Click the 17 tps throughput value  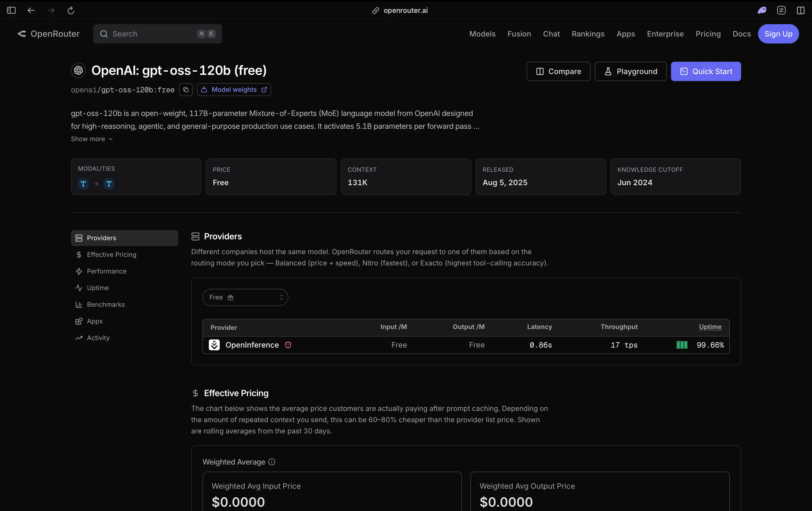coord(624,345)
